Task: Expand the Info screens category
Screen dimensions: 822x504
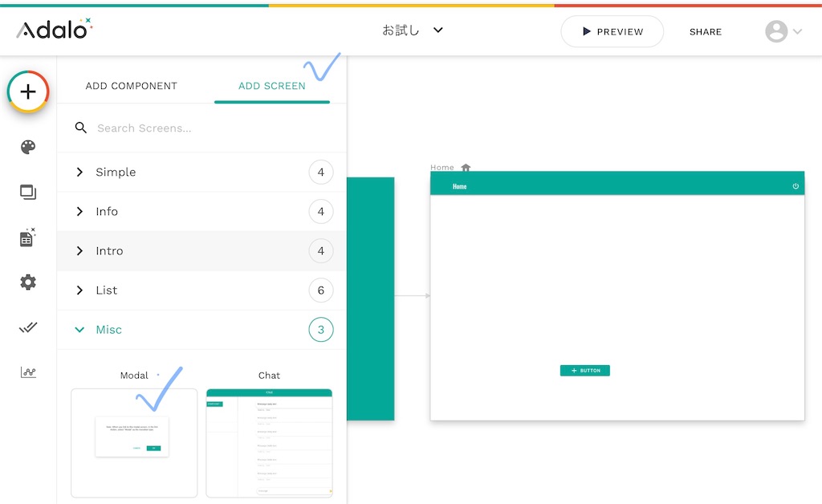Action: [x=201, y=211]
